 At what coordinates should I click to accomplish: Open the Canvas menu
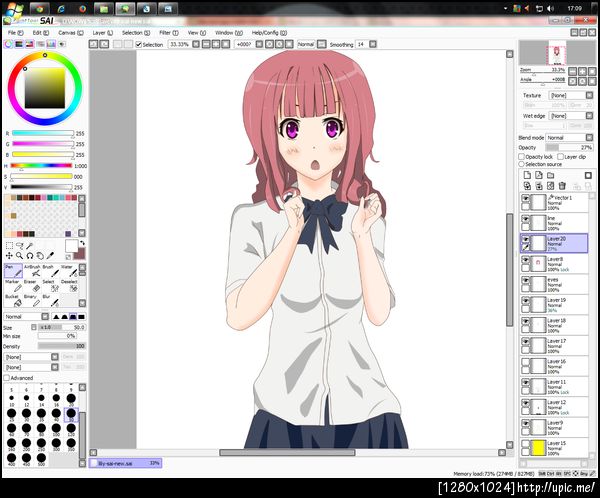(70, 33)
